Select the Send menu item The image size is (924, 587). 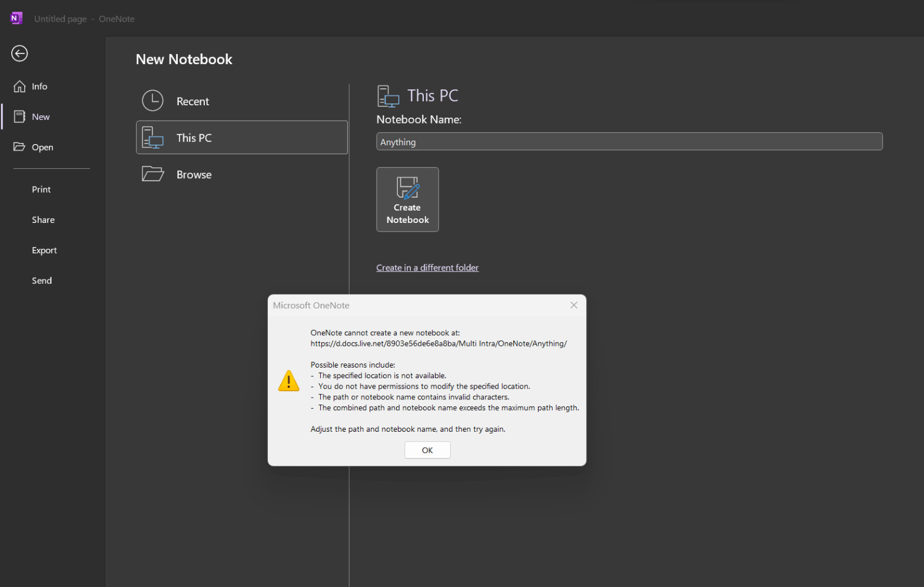click(42, 281)
